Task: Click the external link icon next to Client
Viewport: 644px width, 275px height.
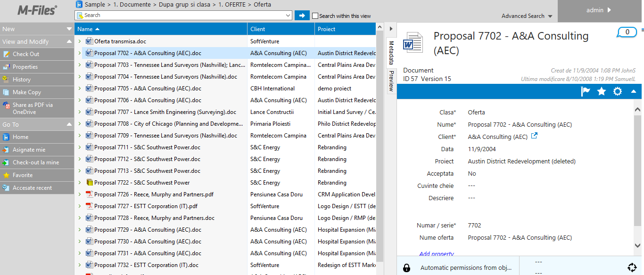Action: [x=534, y=136]
